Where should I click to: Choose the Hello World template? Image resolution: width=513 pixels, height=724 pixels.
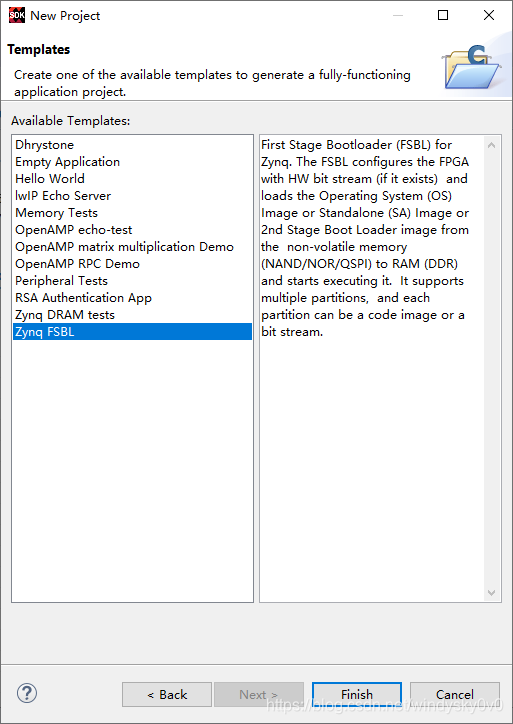tap(133, 179)
